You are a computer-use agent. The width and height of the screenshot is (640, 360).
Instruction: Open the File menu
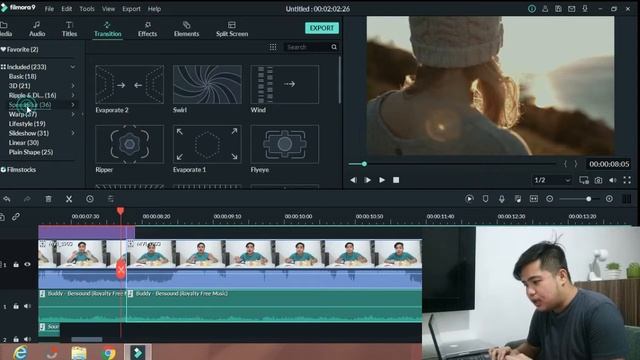coord(49,9)
